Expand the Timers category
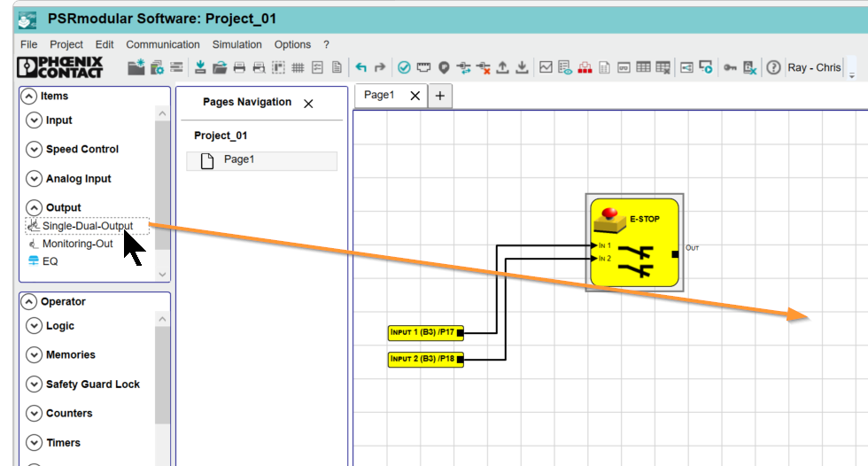 pos(34,442)
